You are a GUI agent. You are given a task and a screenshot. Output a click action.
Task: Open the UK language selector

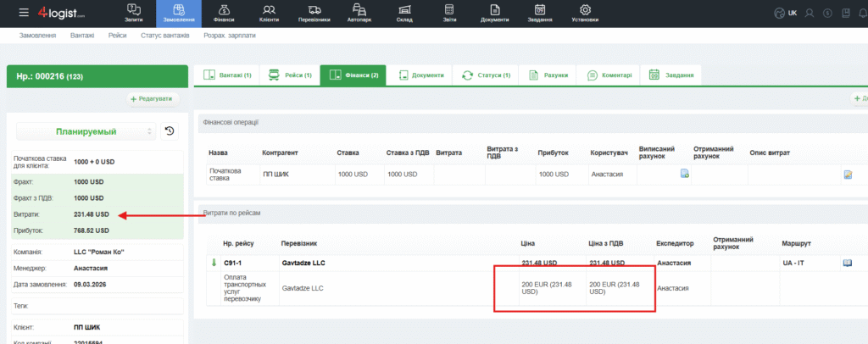786,13
